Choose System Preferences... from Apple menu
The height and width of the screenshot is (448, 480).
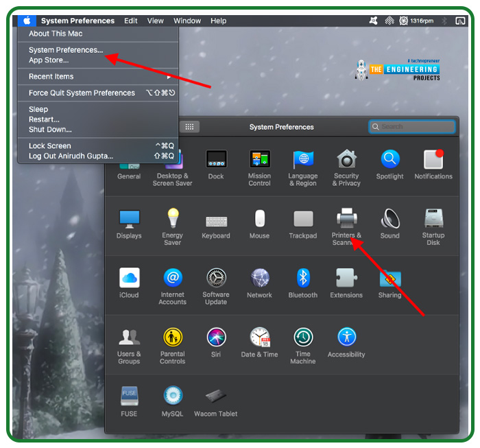click(98, 50)
